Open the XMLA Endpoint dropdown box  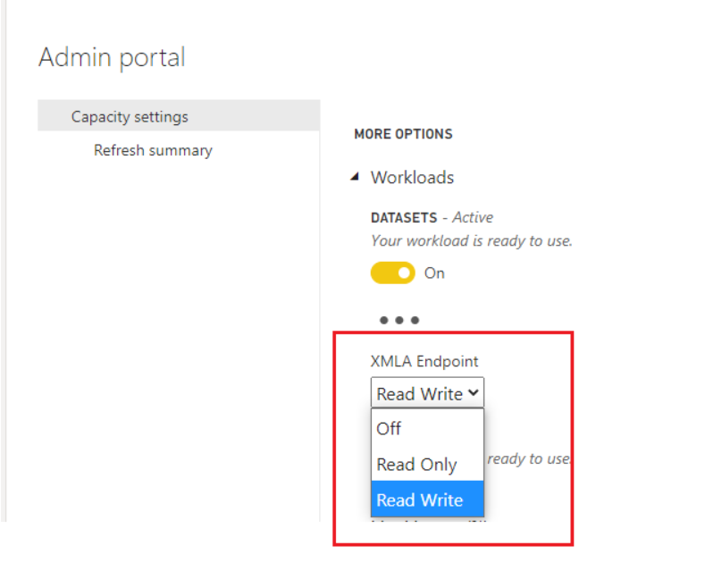(427, 393)
